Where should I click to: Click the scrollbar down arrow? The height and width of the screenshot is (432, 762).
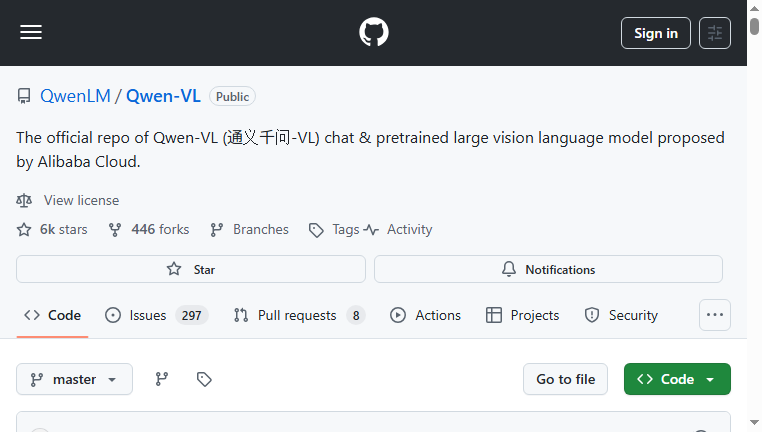tap(754, 423)
